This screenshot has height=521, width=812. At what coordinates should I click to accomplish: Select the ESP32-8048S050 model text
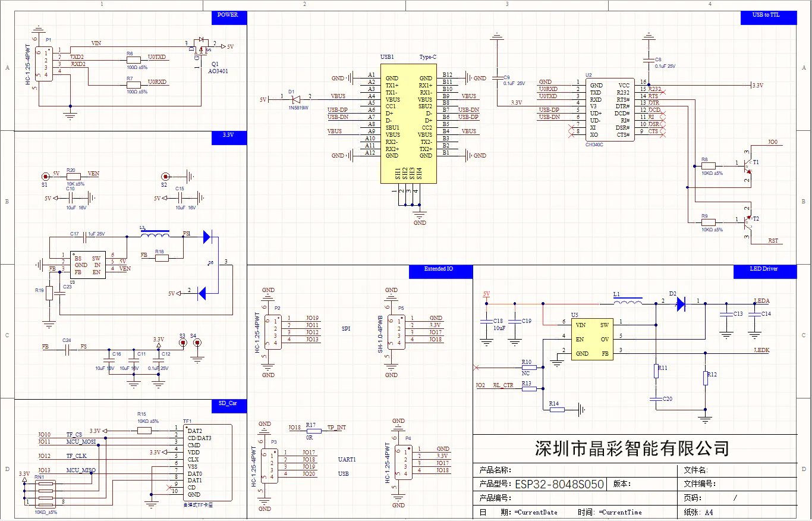(x=559, y=484)
